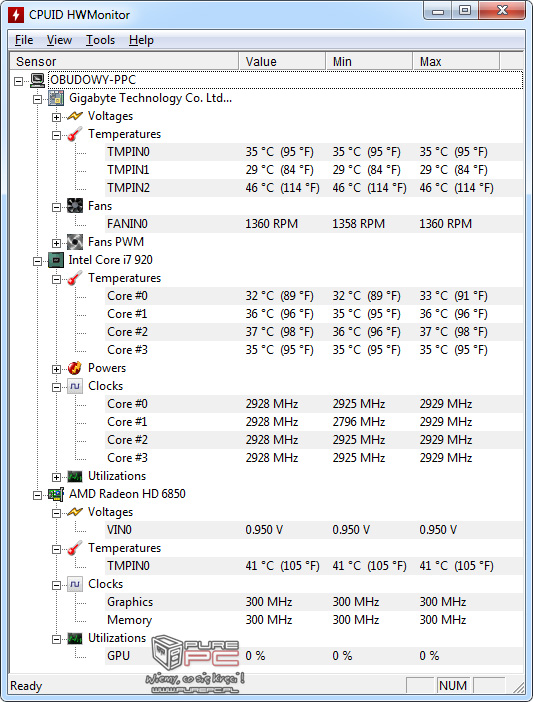533x702 pixels.
Task: Click the Value column header
Action: pos(282,61)
